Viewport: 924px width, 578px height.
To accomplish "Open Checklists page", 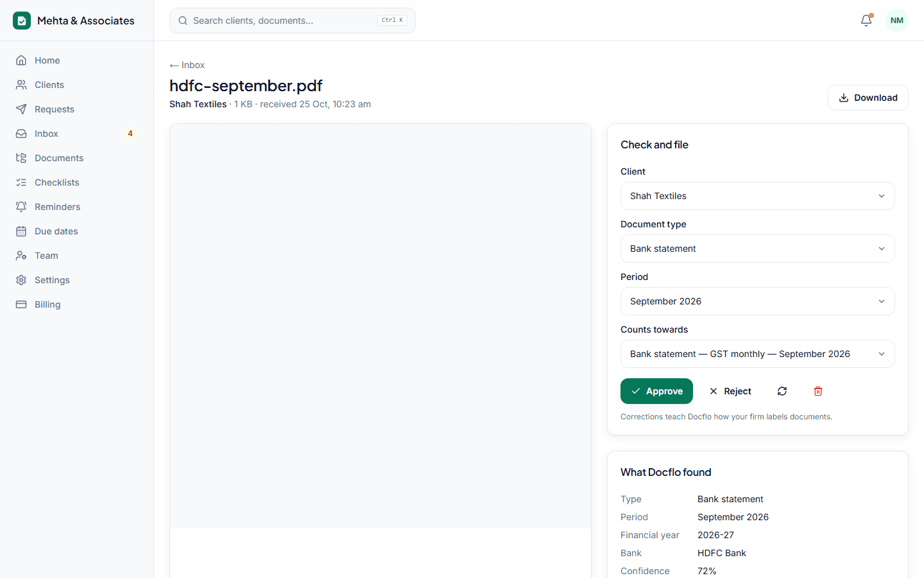I will coord(77,182).
